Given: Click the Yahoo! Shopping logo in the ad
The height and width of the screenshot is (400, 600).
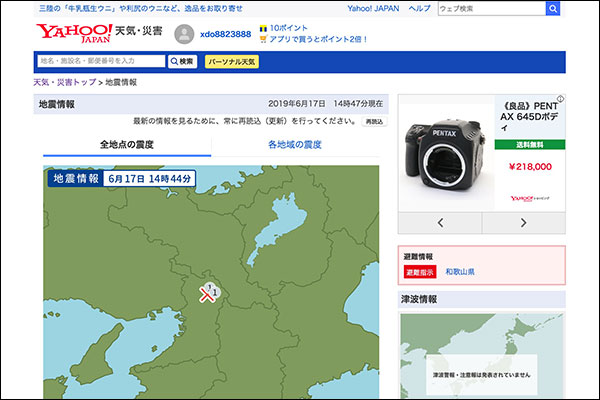Looking at the screenshot, I should (530, 198).
